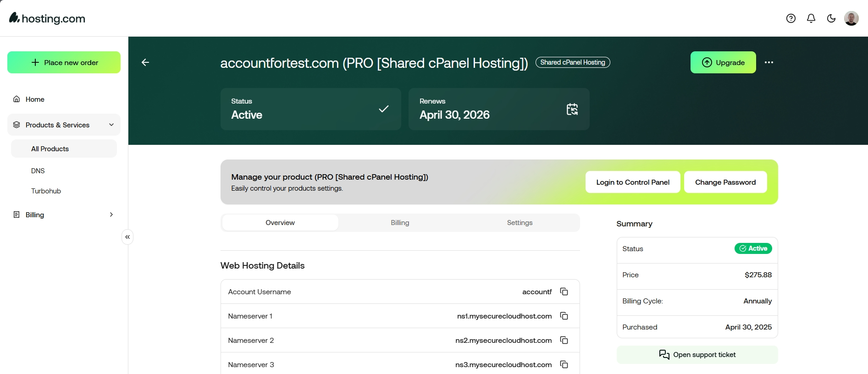This screenshot has width=868, height=374.
Task: Collapse Products & Services chevron
Action: (x=111, y=125)
